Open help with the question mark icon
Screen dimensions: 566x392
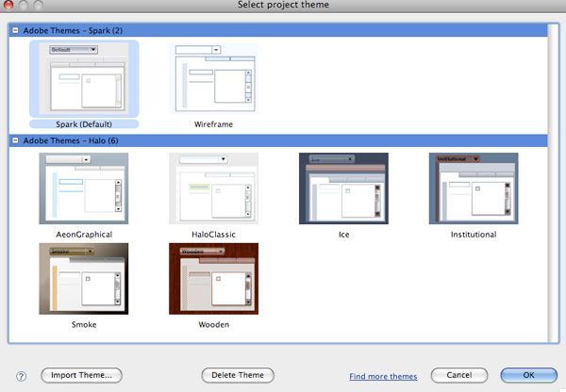pos(21,376)
